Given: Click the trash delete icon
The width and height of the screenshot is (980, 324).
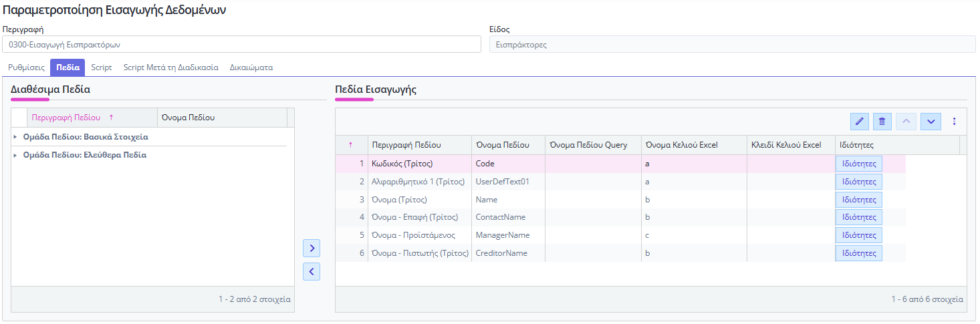Looking at the screenshot, I should coord(882,122).
